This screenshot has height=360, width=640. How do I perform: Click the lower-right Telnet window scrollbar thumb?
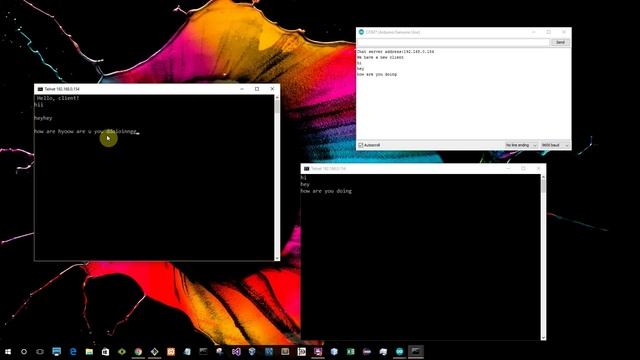tap(543, 186)
